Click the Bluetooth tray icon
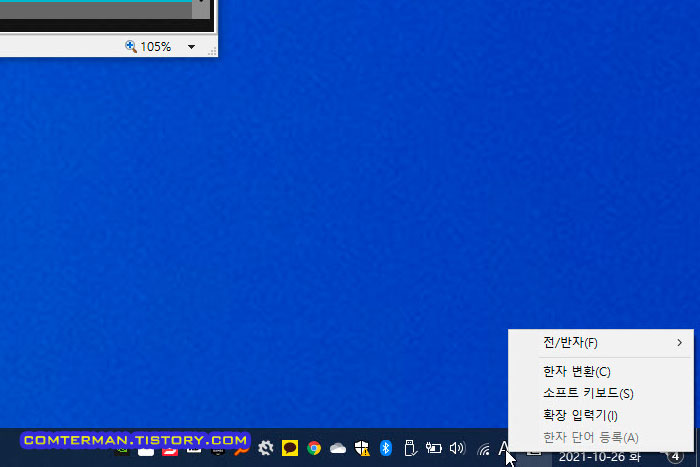Viewport: 700px width, 467px height. pos(386,448)
